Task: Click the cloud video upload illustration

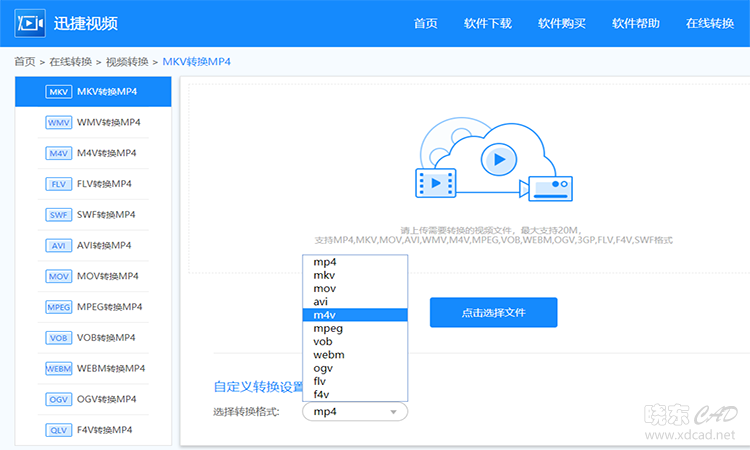Action: (x=494, y=160)
